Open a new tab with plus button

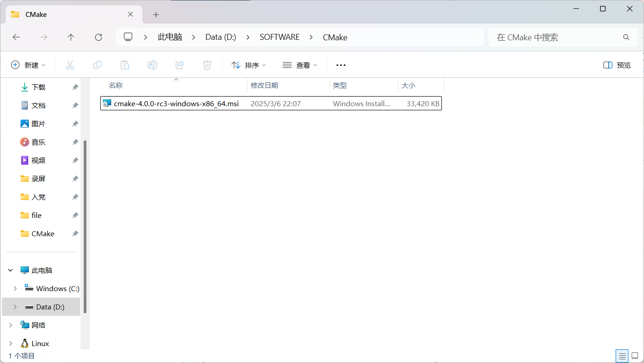pos(156,15)
